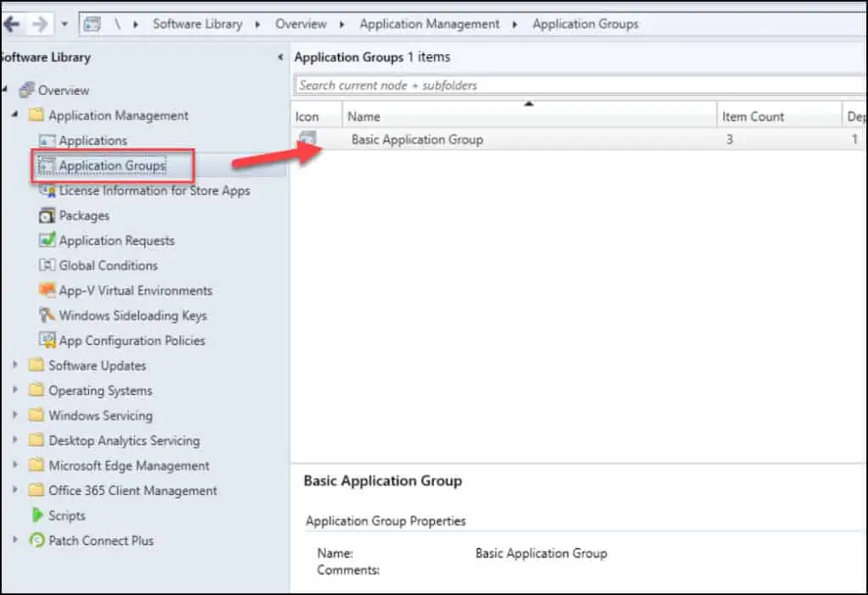Screen dimensions: 868x595
Task: Click the Basic Application Group row icon
Action: 308,138
